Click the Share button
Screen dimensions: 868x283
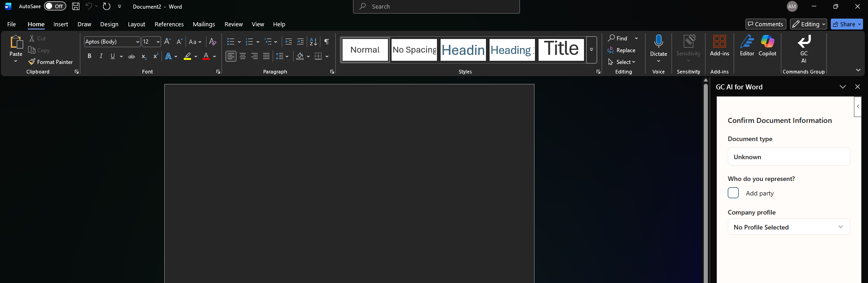(843, 24)
